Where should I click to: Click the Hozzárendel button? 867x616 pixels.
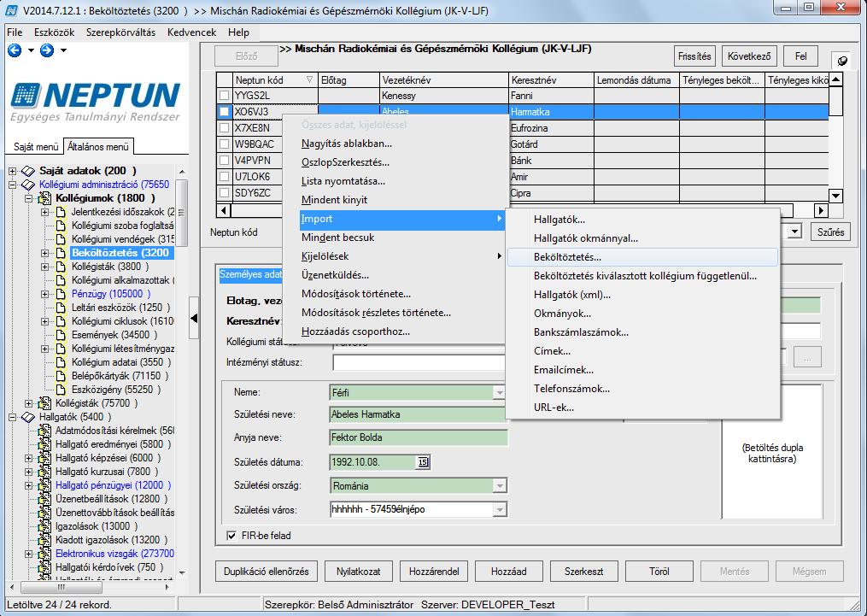[434, 572]
